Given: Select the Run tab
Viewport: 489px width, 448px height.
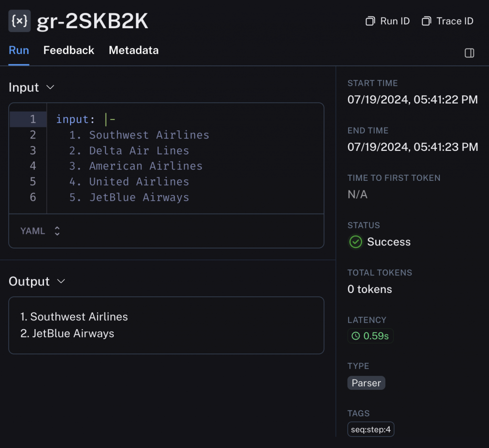Looking at the screenshot, I should tap(19, 50).
